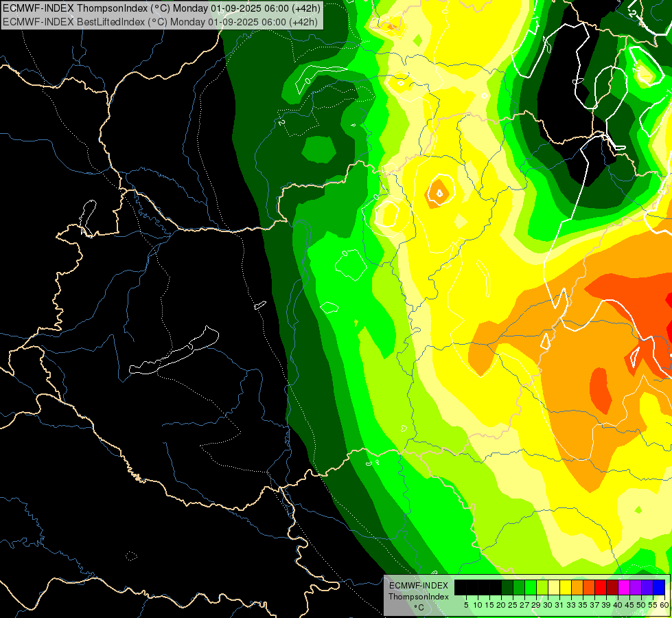
Task: Select the dark green 20–25 legend swatch
Action: click(507, 587)
